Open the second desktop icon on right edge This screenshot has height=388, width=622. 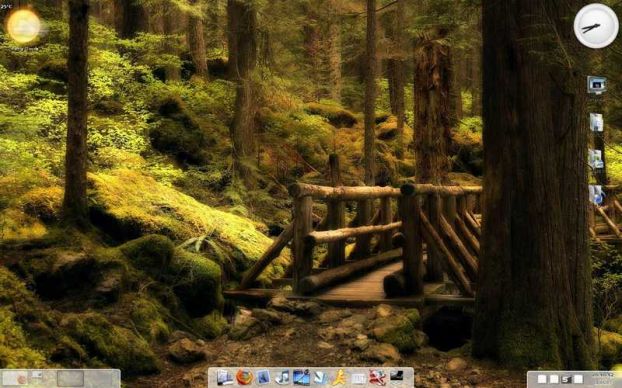(x=596, y=122)
